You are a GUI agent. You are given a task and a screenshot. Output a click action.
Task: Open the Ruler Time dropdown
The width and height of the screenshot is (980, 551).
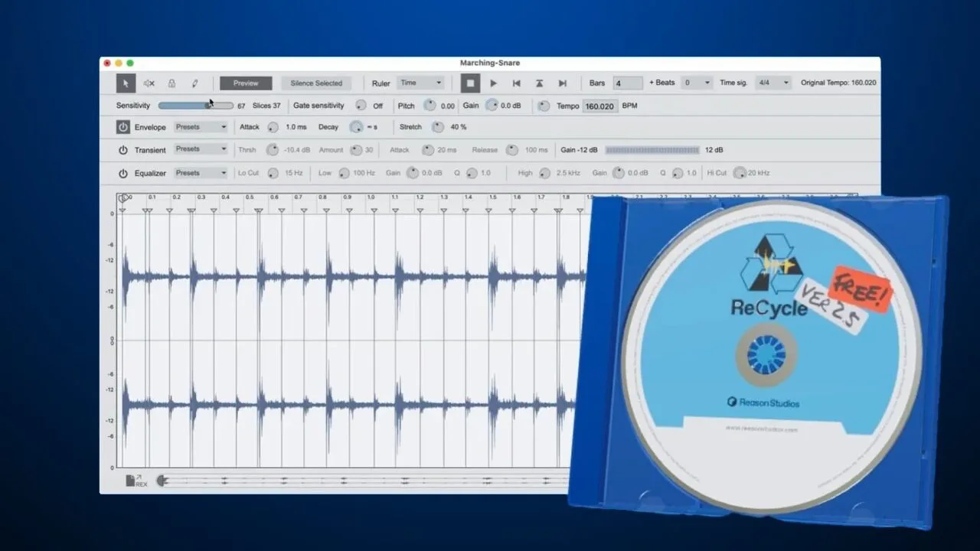click(420, 83)
